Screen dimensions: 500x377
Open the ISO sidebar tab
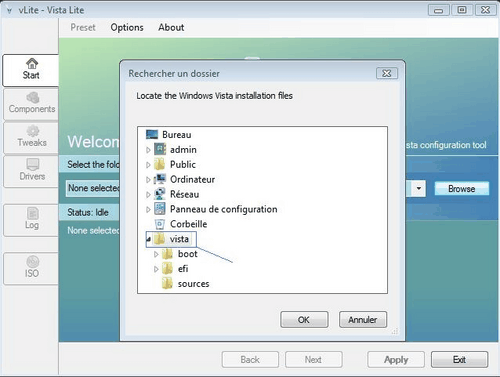(31, 268)
